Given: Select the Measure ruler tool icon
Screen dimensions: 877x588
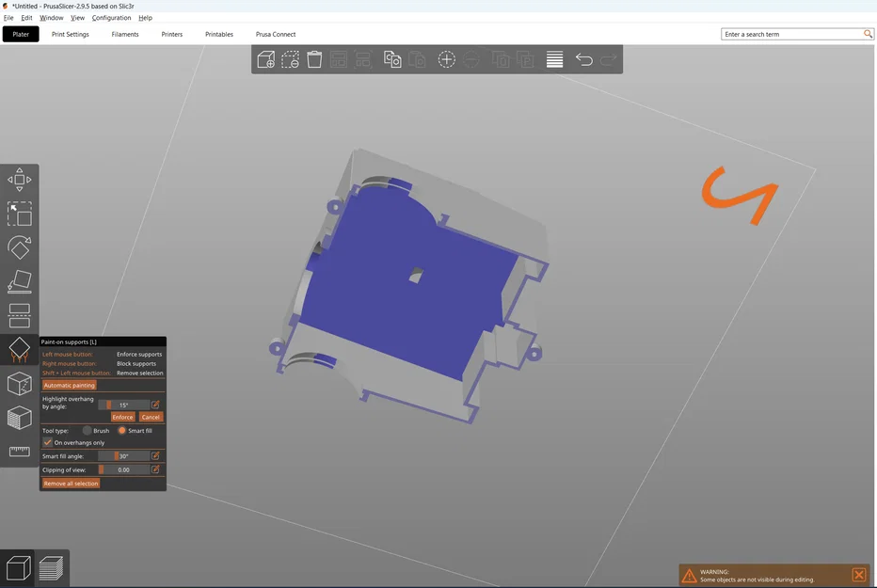Looking at the screenshot, I should coord(20,451).
